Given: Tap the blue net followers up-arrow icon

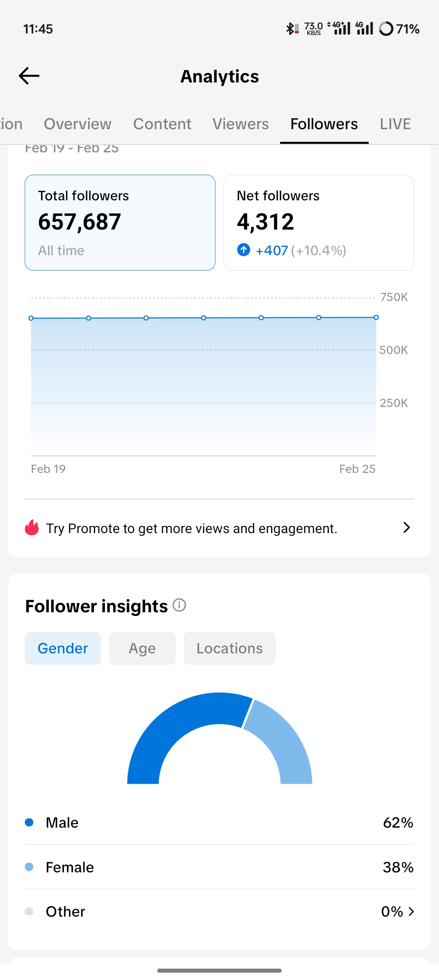Looking at the screenshot, I should (243, 250).
